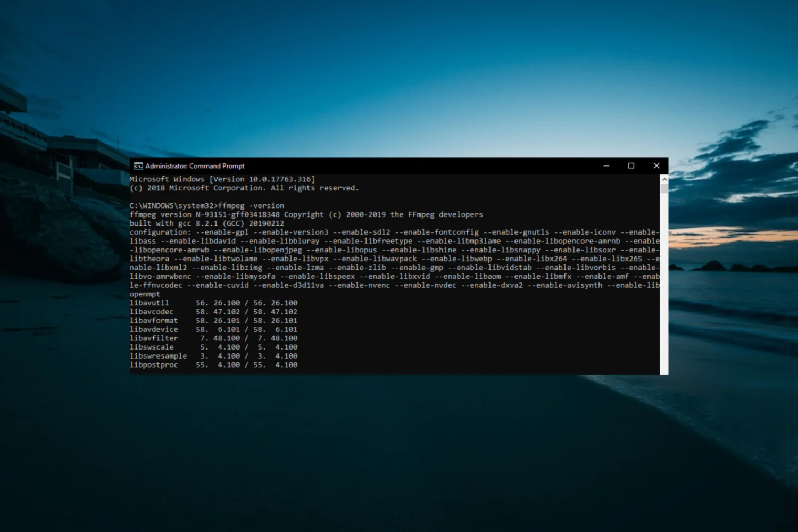Click the title bar text Administrator: Command Prompt
The image size is (798, 532).
point(194,165)
